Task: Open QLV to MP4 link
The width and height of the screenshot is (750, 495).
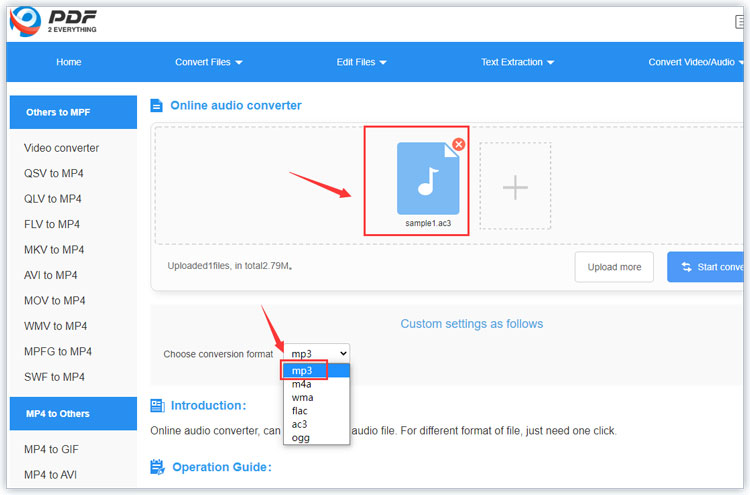Action: (x=53, y=198)
